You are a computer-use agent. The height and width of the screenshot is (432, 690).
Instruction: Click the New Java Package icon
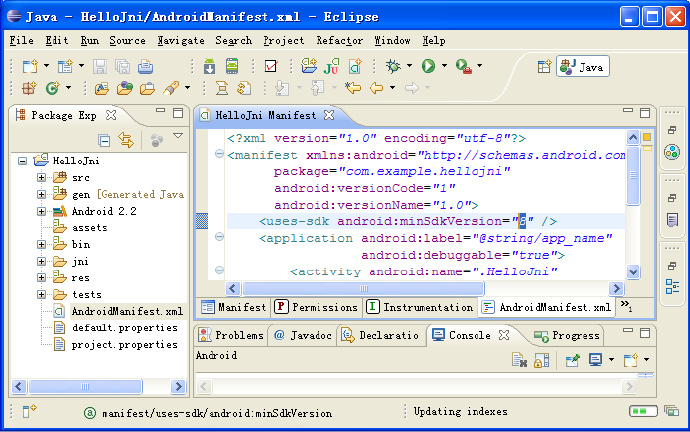click(x=29, y=88)
